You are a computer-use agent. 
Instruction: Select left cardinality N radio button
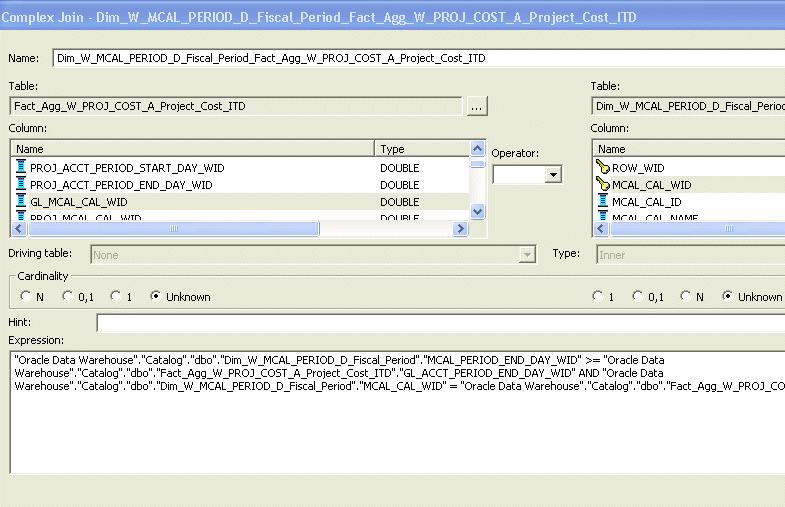[x=25, y=296]
